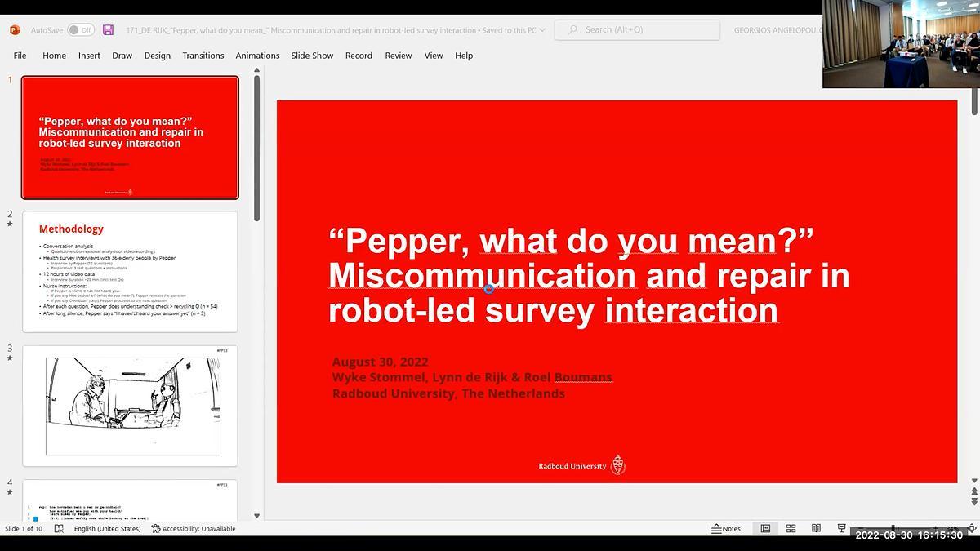This screenshot has width=980, height=551.
Task: Start Slide Show from status bar
Action: [841, 528]
